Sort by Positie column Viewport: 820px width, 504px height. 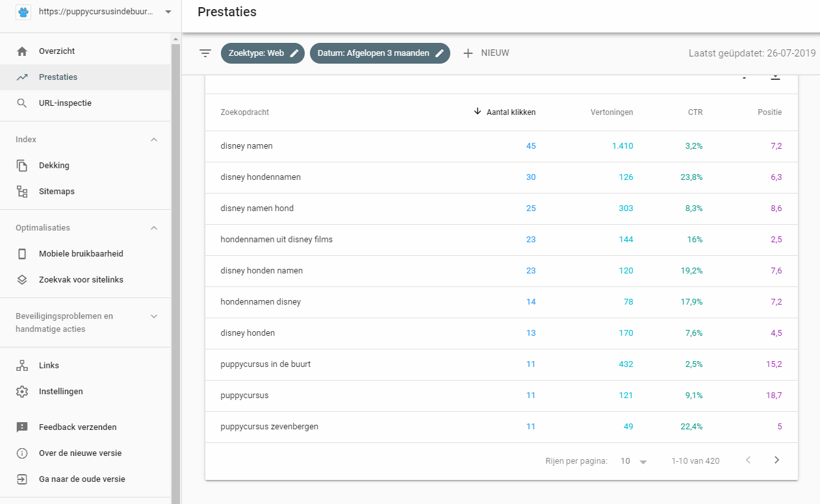(x=769, y=112)
